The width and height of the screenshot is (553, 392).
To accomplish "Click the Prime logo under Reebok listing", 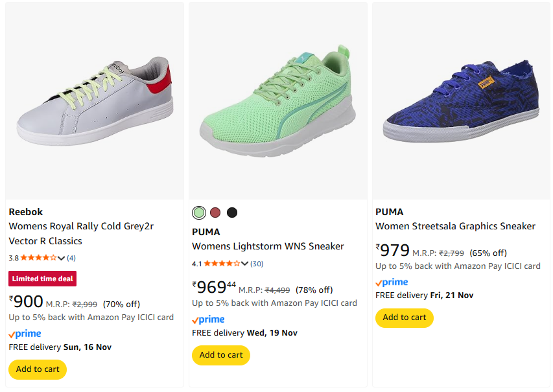I will pyautogui.click(x=25, y=334).
